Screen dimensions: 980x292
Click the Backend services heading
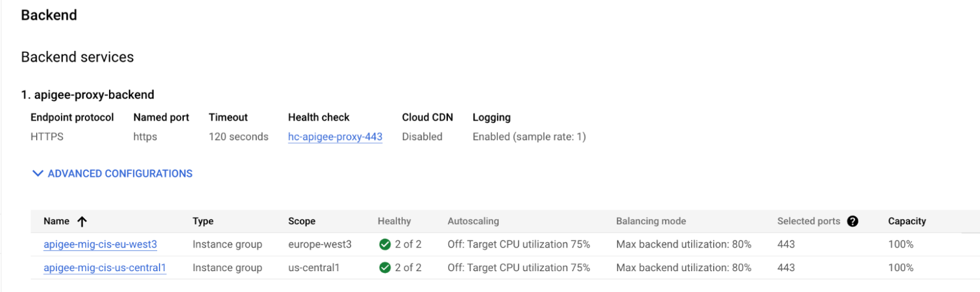point(78,57)
